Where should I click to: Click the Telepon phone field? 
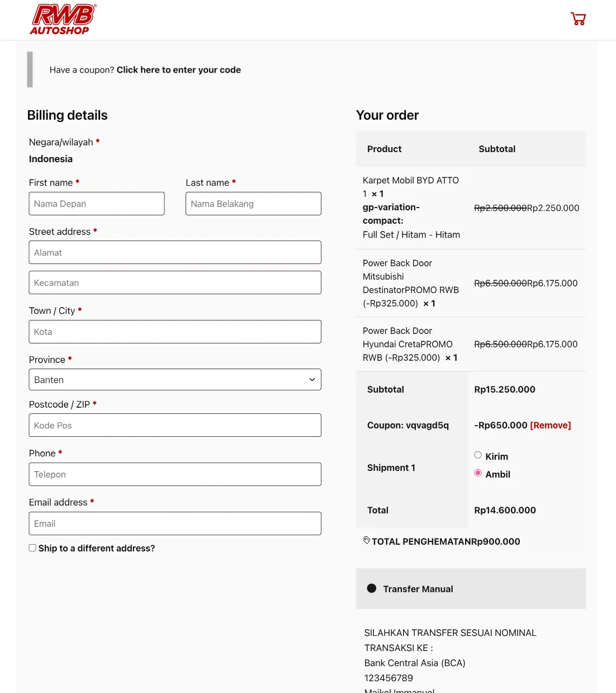tap(175, 474)
